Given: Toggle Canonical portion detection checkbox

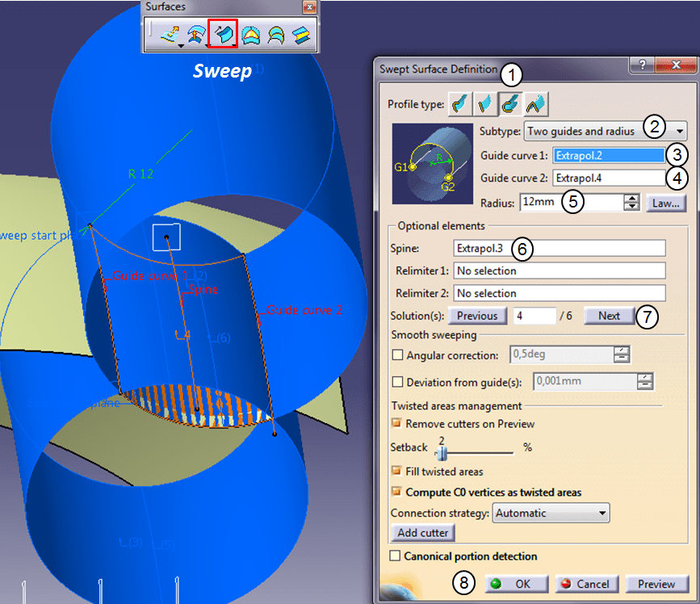Looking at the screenshot, I should [x=395, y=556].
